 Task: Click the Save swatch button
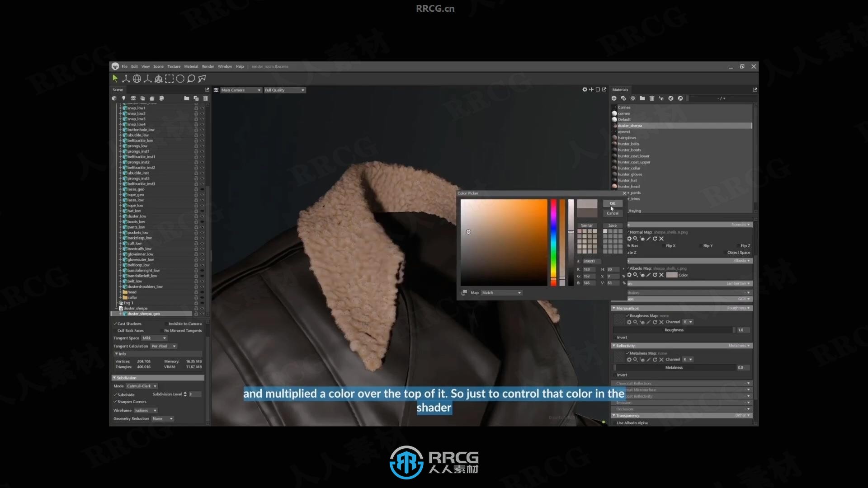[x=613, y=225]
